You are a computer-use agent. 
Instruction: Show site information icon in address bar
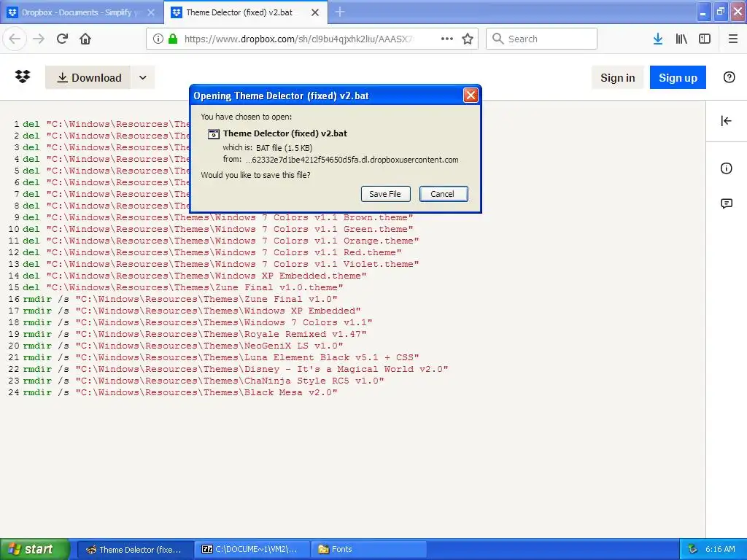coord(158,39)
